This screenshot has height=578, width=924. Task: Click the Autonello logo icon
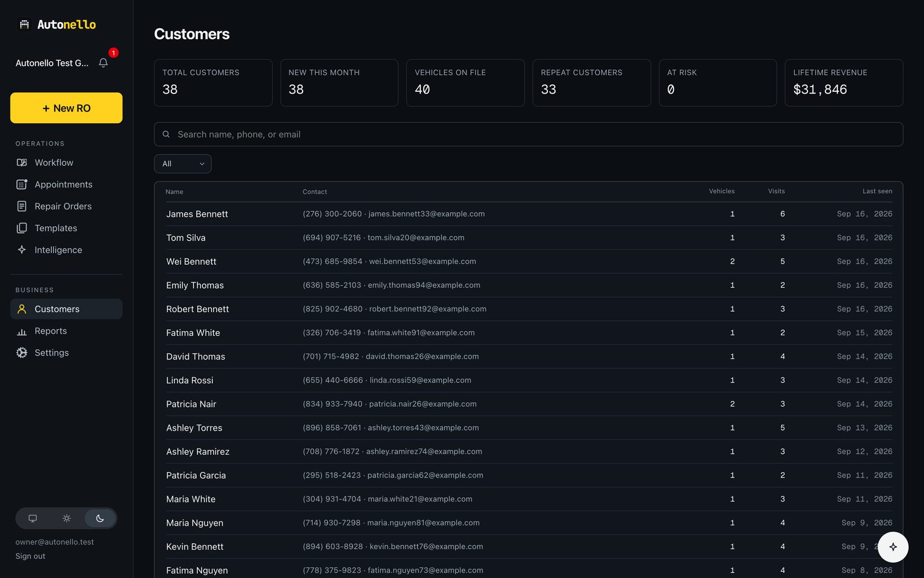pyautogui.click(x=24, y=24)
